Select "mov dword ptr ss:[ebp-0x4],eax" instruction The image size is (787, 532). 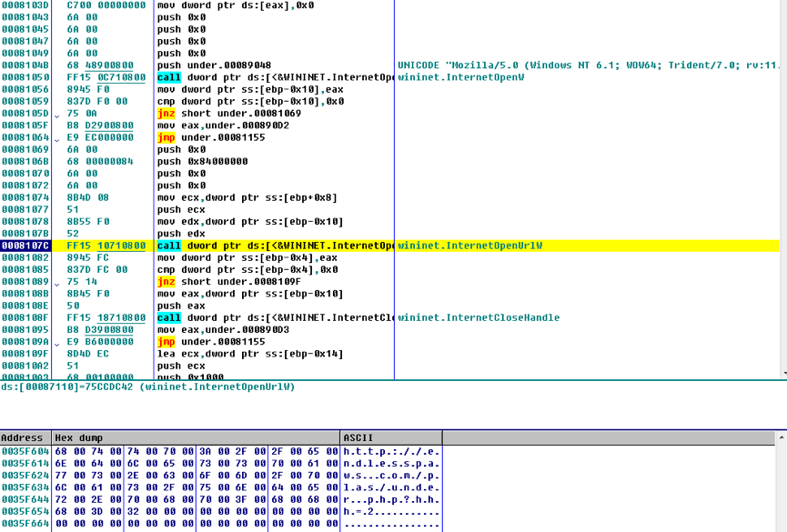pyautogui.click(x=247, y=257)
